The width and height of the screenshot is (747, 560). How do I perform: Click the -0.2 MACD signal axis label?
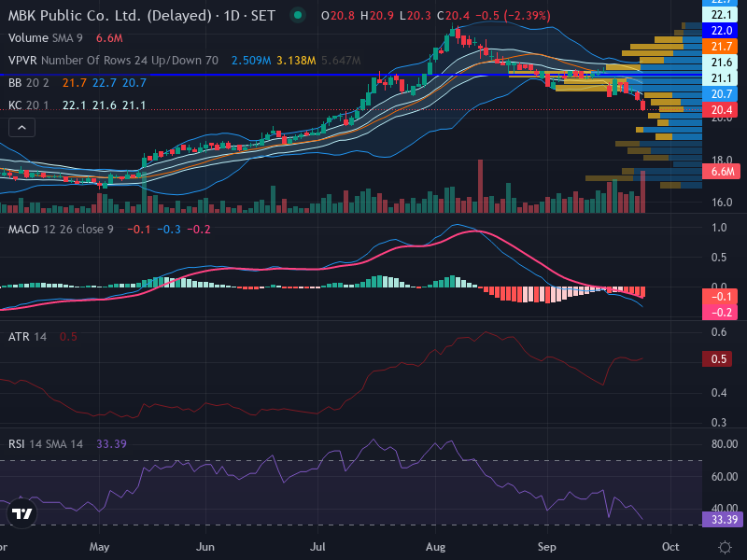pos(720,313)
